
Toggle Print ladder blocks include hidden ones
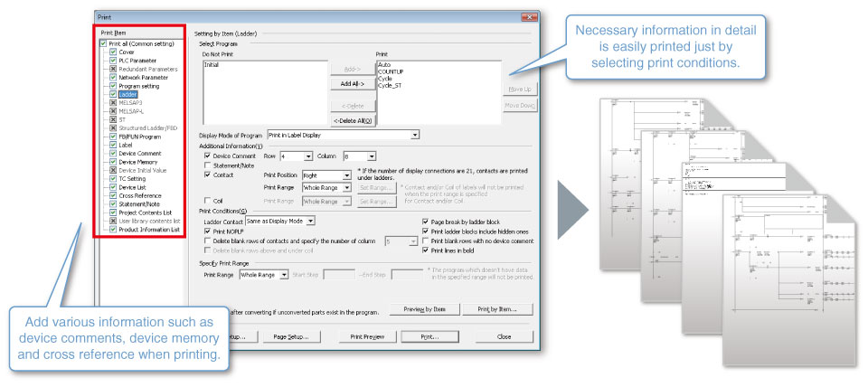[425, 231]
